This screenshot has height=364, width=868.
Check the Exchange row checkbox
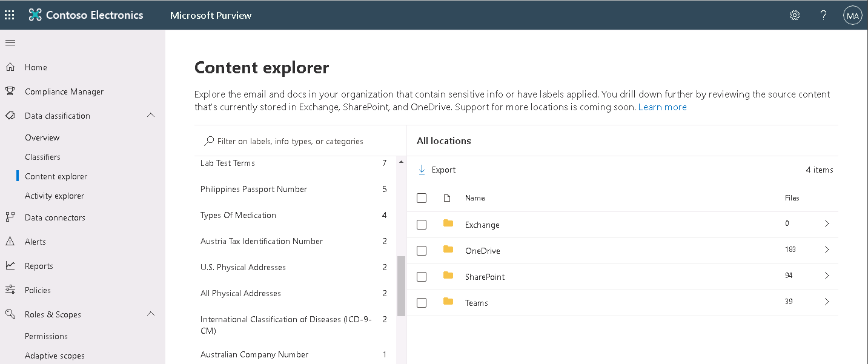422,224
